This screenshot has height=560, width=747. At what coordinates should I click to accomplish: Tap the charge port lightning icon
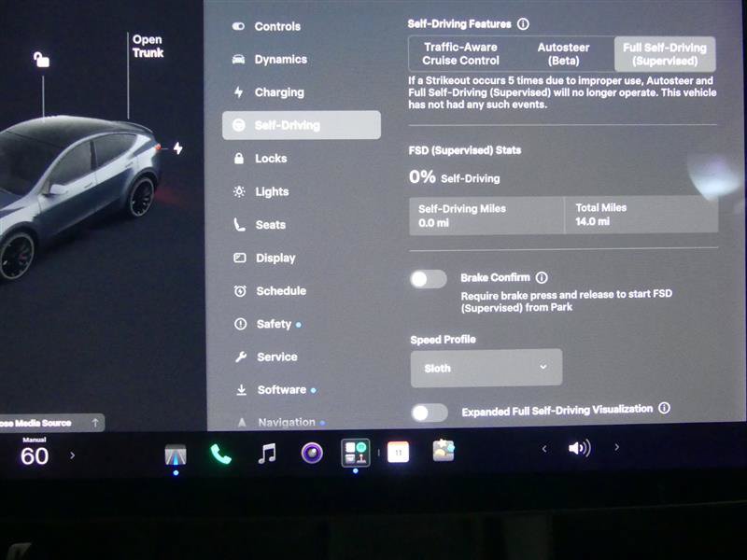coord(178,148)
